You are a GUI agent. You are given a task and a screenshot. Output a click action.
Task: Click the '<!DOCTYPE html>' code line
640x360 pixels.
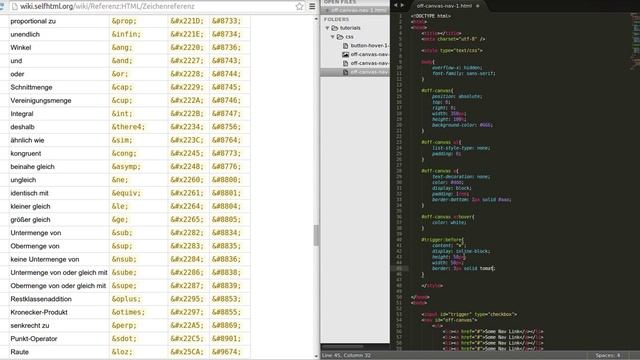coord(431,16)
